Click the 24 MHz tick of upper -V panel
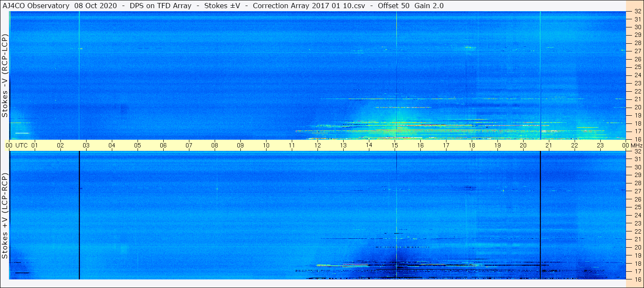This screenshot has height=288, width=644. 638,75
